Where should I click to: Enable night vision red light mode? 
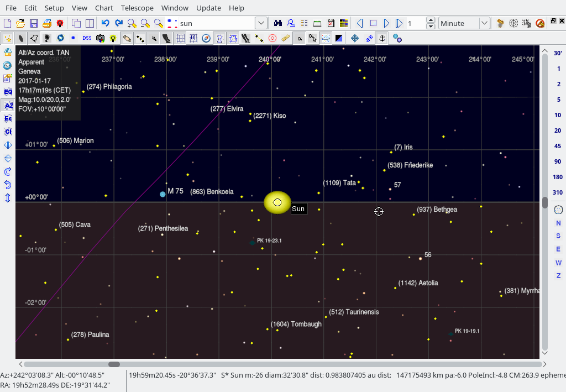(x=60, y=23)
